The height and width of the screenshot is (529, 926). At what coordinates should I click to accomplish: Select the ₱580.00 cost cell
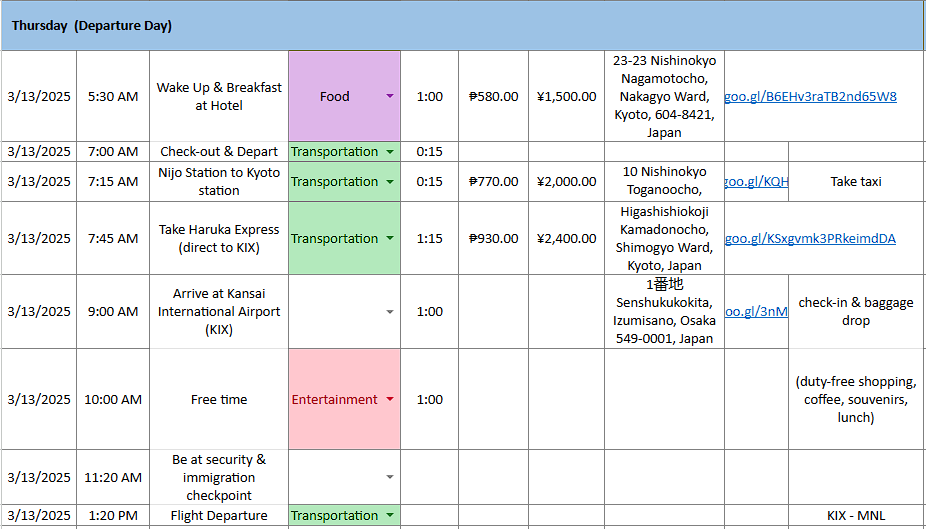[x=494, y=96]
